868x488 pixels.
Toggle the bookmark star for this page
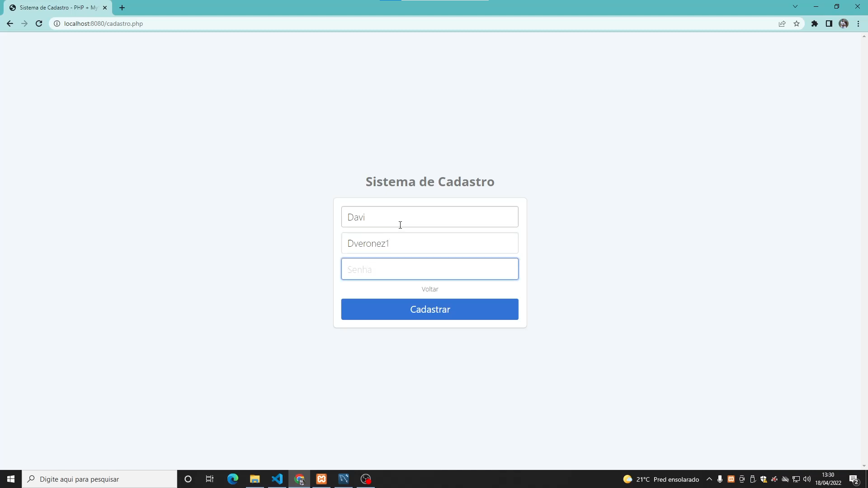(x=797, y=23)
